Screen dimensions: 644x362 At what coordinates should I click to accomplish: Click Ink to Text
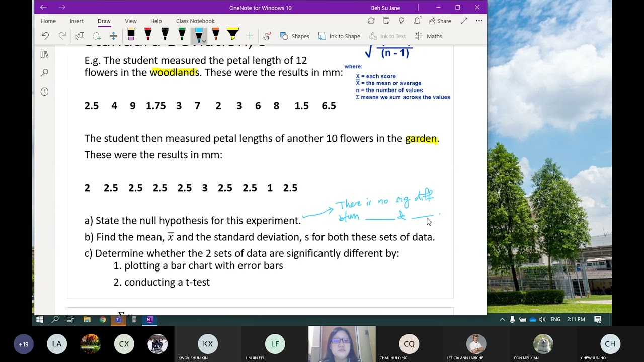pyautogui.click(x=387, y=36)
